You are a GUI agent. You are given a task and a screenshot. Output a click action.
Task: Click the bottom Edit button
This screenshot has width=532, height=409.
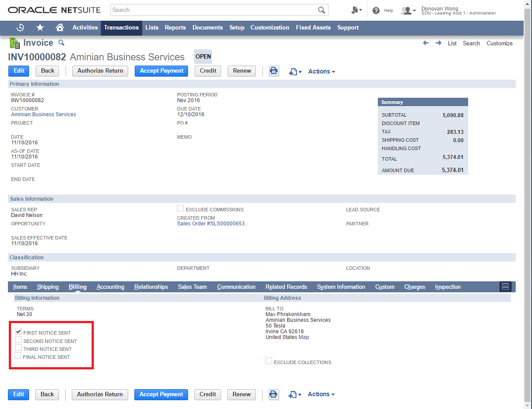[x=18, y=394]
